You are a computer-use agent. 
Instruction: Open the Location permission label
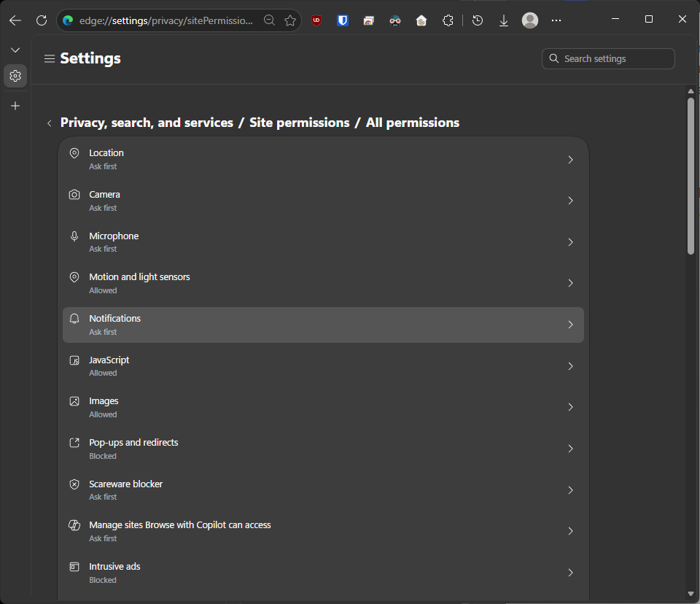click(x=106, y=152)
